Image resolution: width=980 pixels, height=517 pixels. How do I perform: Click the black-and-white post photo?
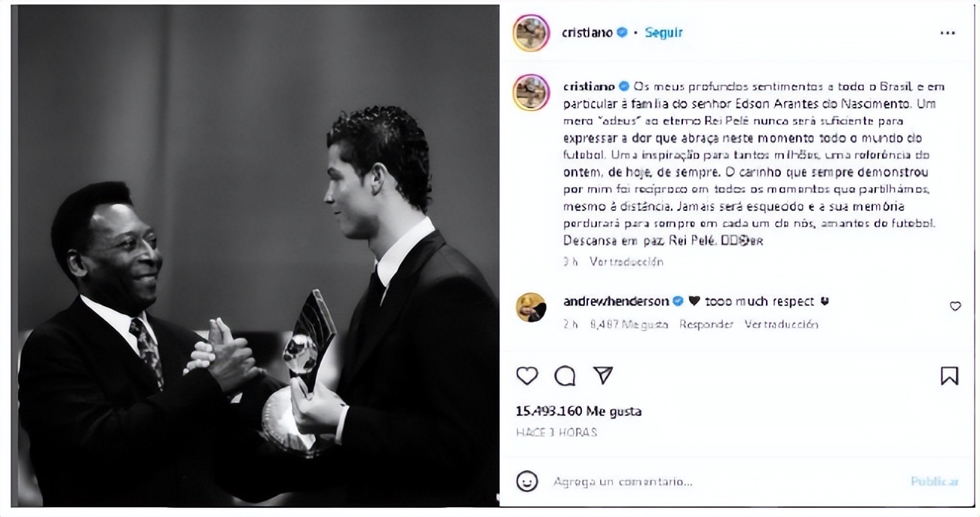(258, 255)
